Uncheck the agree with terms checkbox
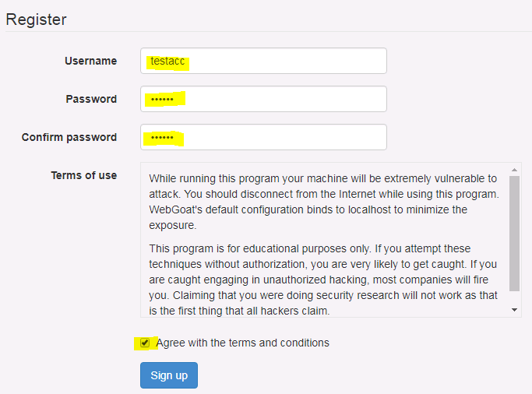This screenshot has width=532, height=394. click(x=145, y=343)
